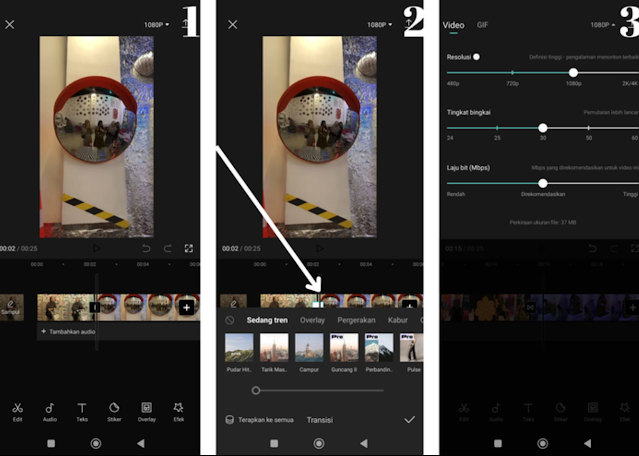The image size is (639, 456).
Task: Collapse the 1080P export settings in panel 3
Action: [603, 25]
